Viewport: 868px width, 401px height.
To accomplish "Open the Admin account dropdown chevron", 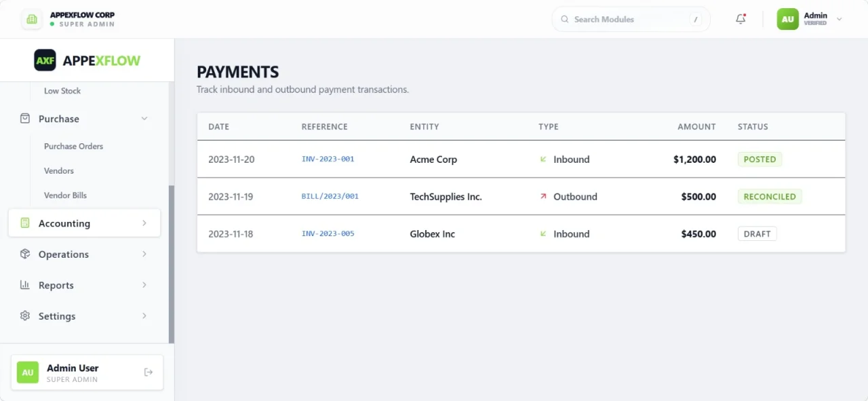I will click(x=840, y=19).
